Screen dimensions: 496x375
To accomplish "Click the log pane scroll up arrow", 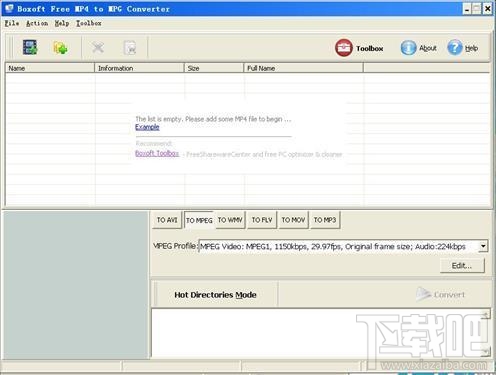I will point(486,314).
